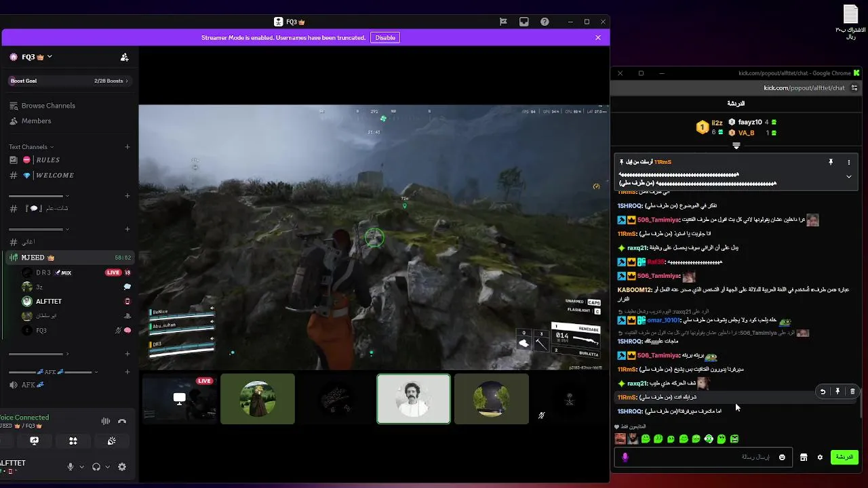Click the Kick message input field
The width and height of the screenshot is (868, 488).
pos(702,457)
